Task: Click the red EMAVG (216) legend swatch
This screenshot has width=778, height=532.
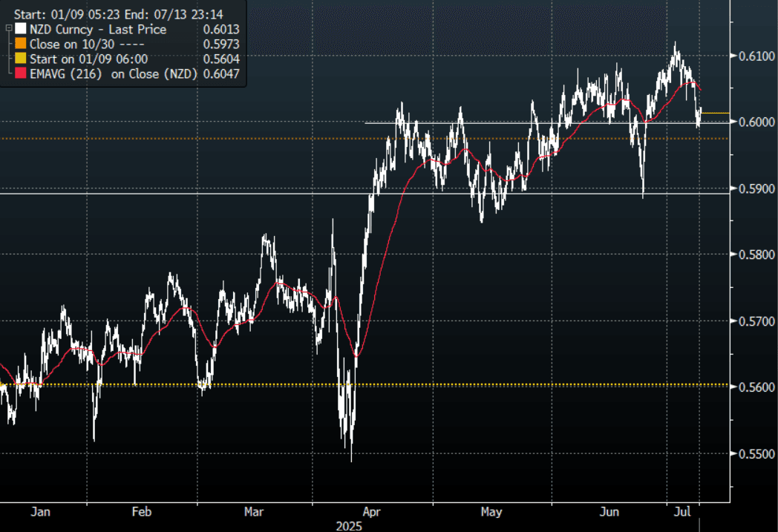Action: click(x=20, y=73)
